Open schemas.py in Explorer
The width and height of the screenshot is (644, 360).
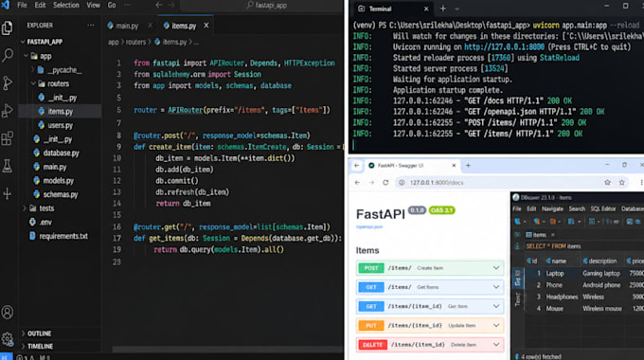(60, 194)
